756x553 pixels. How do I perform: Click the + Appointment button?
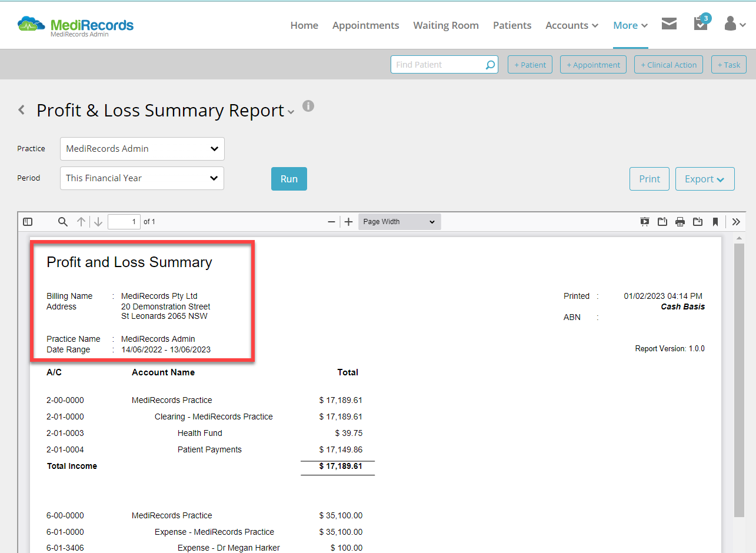pyautogui.click(x=593, y=65)
